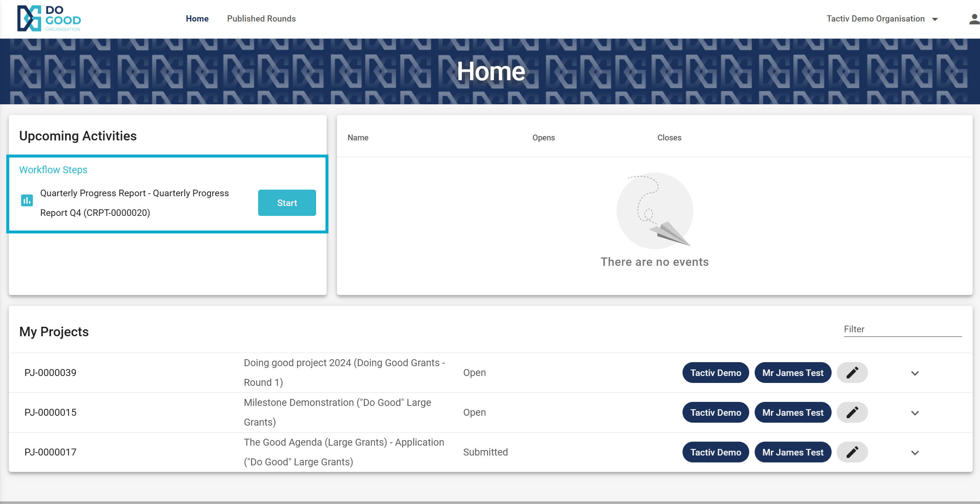Open Published Rounds in top navigation
980x504 pixels.
261,19
